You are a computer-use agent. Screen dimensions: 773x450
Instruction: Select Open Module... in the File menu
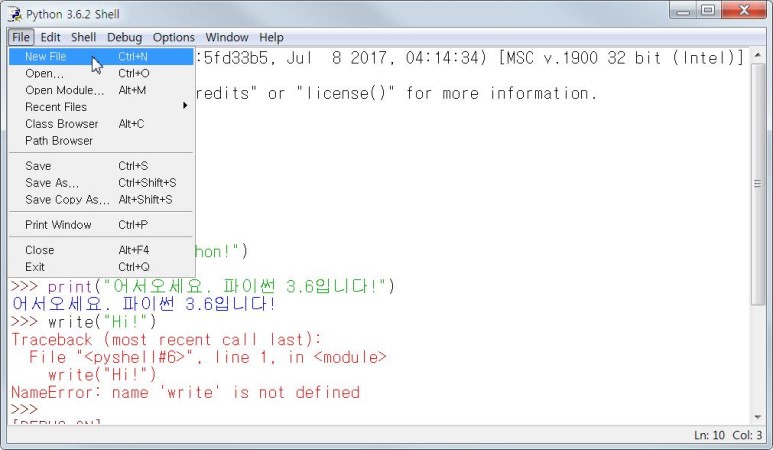[x=101, y=90]
